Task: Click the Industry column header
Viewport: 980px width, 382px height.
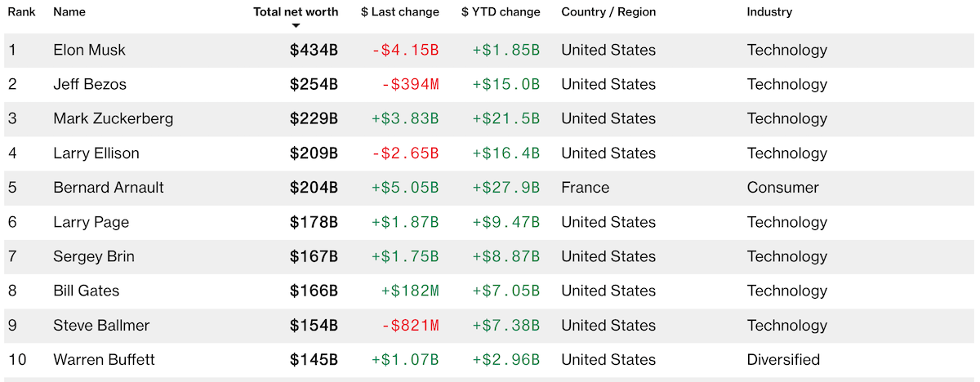Action: pos(769,12)
